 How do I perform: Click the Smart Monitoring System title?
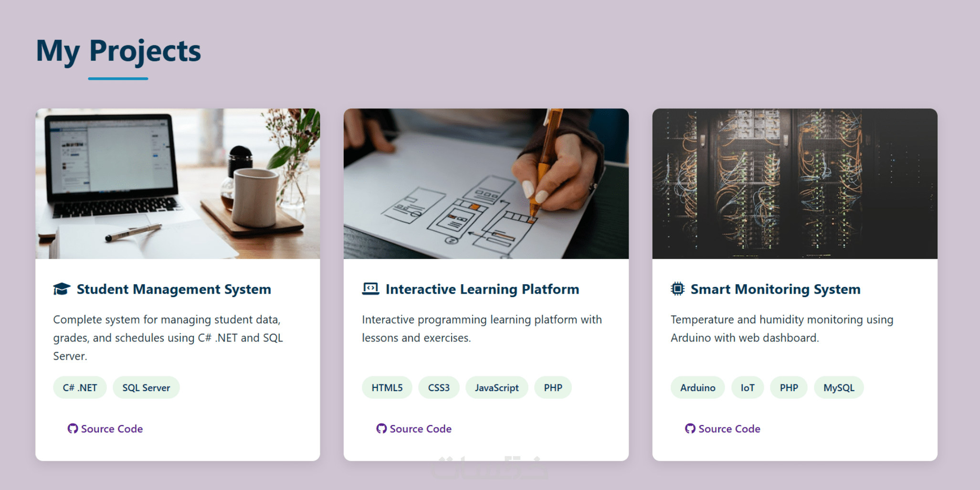click(775, 289)
